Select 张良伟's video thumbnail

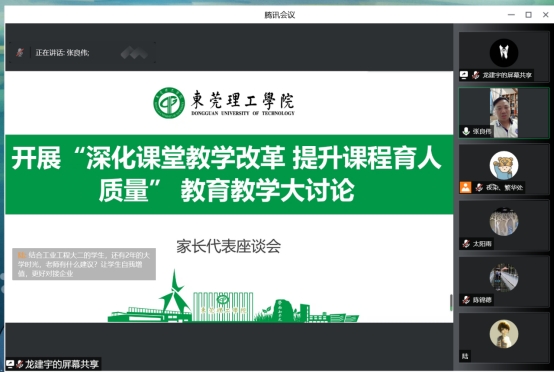click(x=504, y=113)
